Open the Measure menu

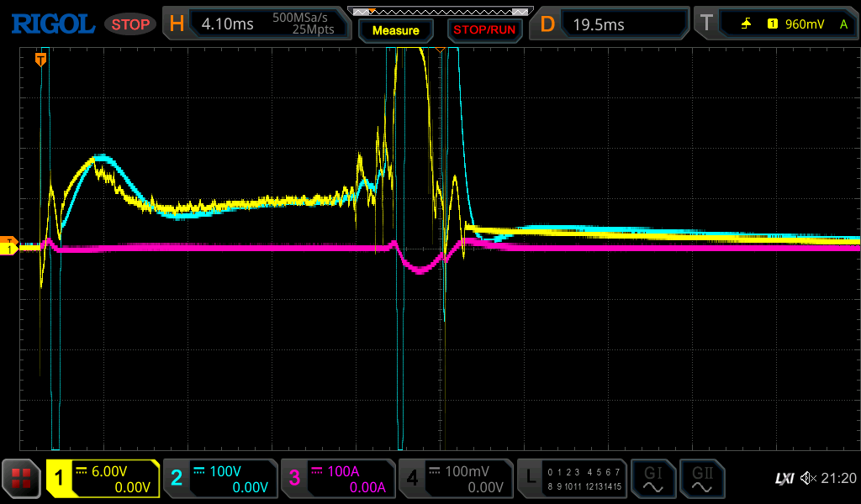click(395, 30)
